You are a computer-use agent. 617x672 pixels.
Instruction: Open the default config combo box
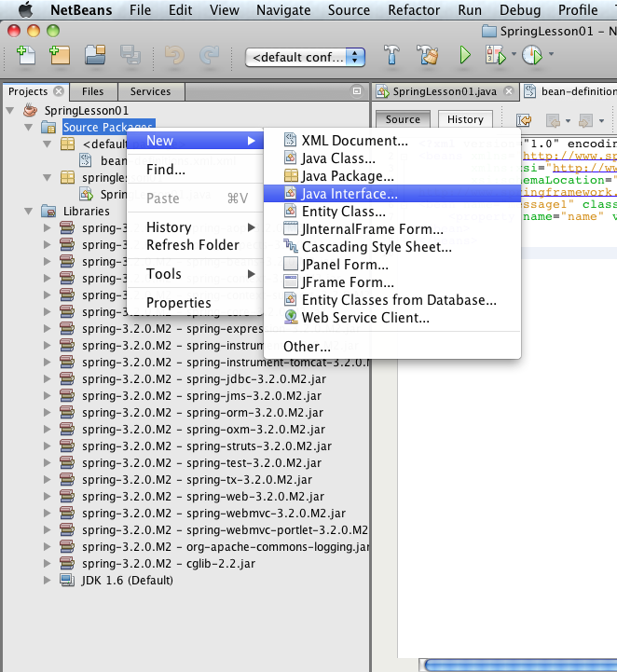(x=305, y=57)
